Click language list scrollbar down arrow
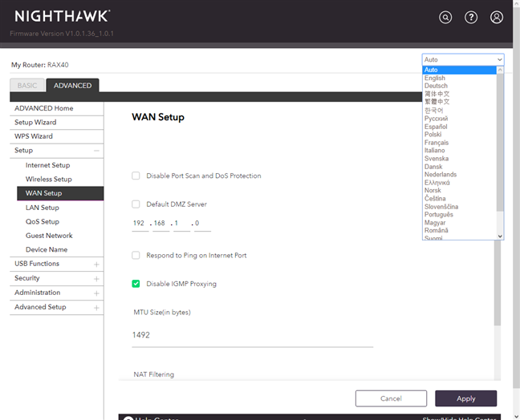This screenshot has height=420, width=520. point(500,236)
